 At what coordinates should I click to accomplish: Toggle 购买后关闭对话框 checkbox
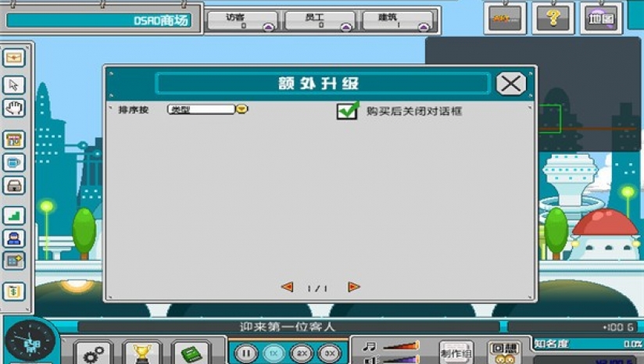347,111
